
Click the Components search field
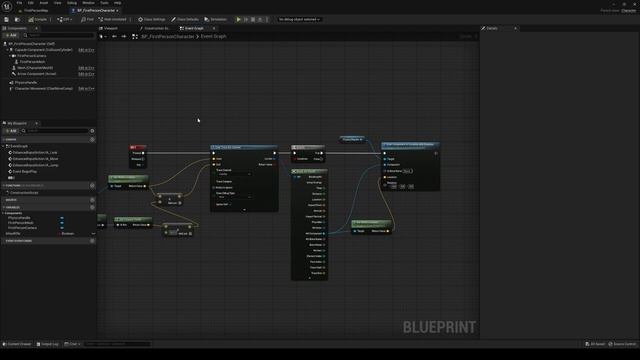[58, 36]
